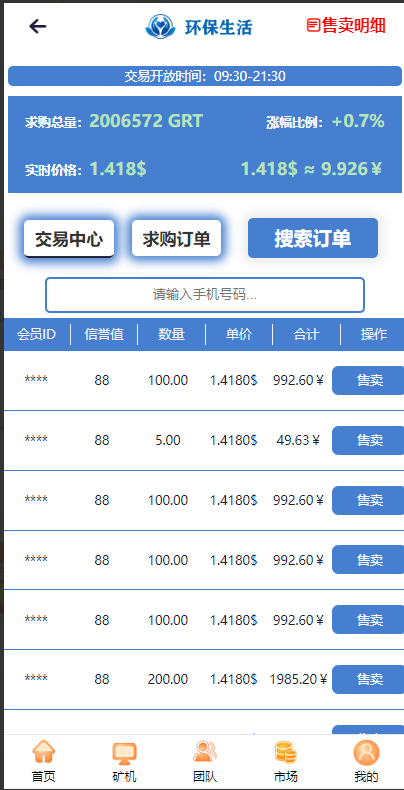This screenshot has width=404, height=790.
Task: Open 售卖明细 list icon at top right
Action: click(x=314, y=25)
